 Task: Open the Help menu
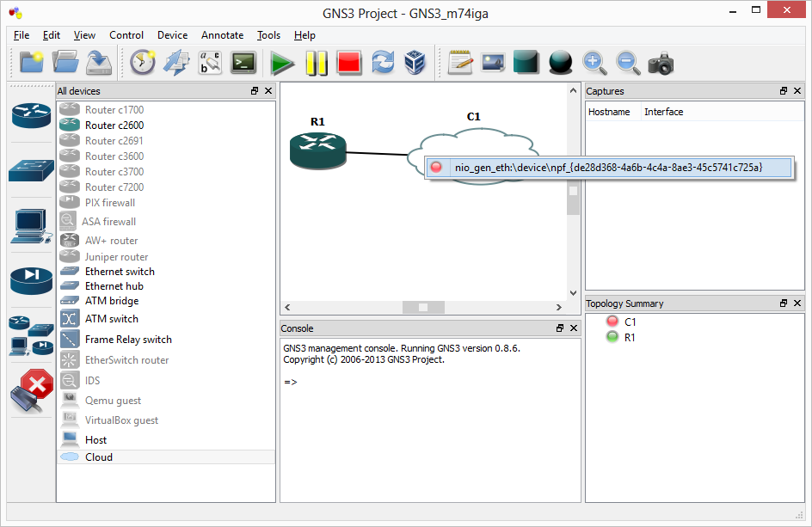tap(304, 35)
